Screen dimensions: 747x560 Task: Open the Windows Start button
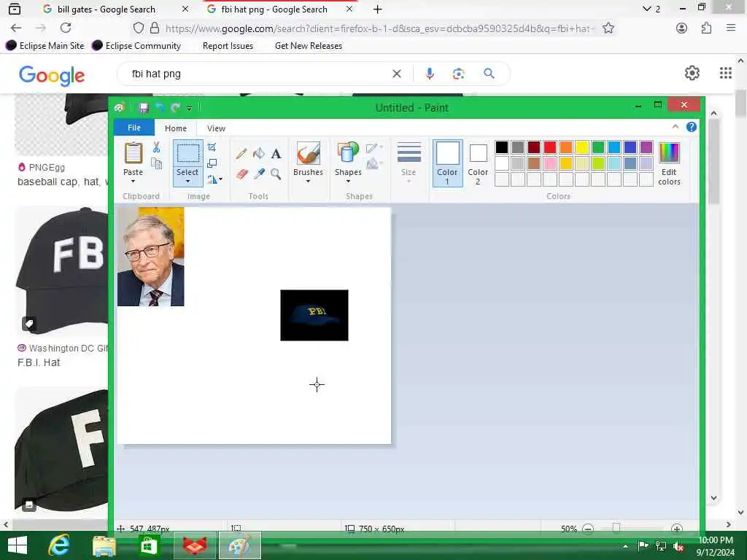[18, 545]
